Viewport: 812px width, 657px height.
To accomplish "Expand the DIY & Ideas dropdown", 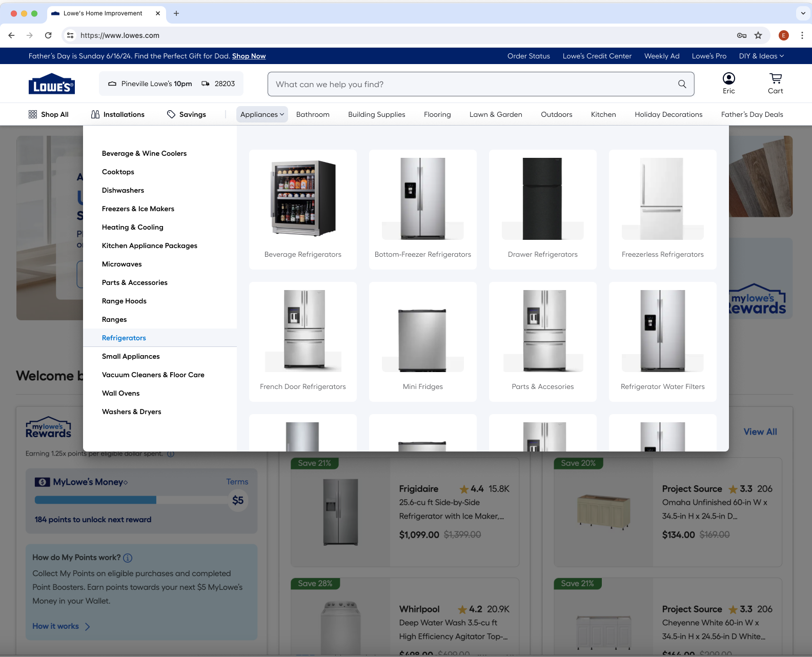I will tap(761, 56).
